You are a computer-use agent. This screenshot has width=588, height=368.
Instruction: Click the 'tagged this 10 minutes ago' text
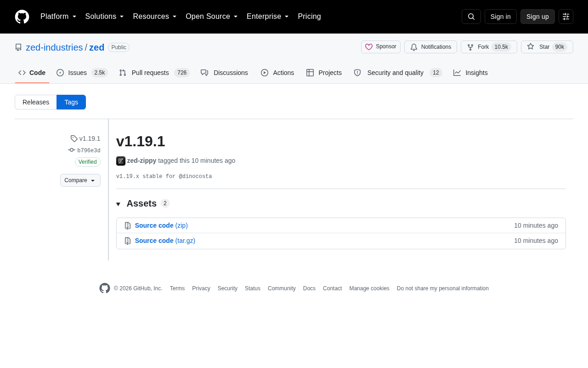tap(197, 161)
